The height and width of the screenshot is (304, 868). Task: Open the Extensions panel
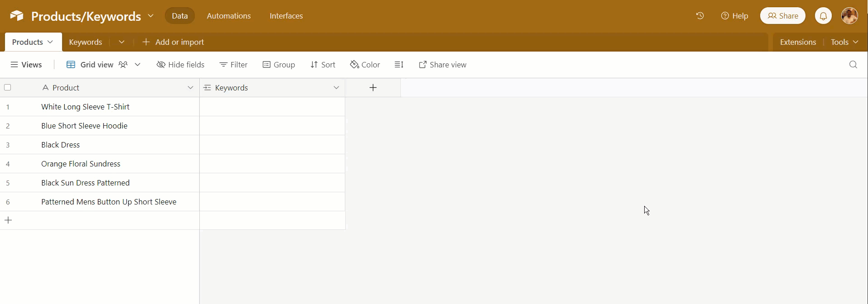pyautogui.click(x=798, y=42)
